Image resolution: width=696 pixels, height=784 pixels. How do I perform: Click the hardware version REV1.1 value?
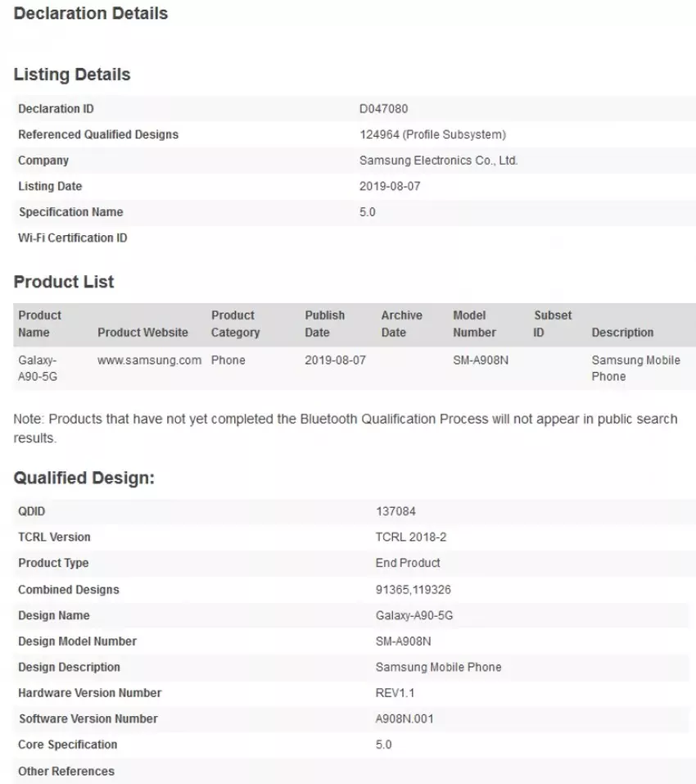click(395, 693)
